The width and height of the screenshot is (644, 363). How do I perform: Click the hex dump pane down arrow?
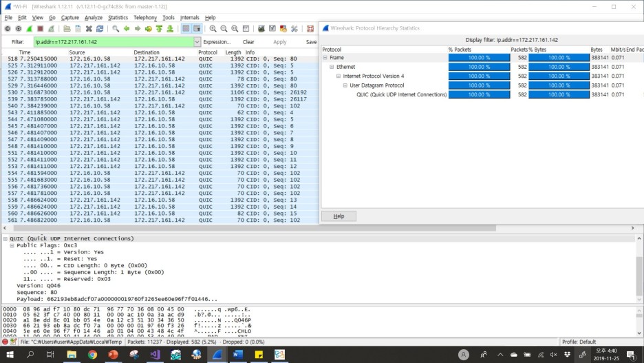[x=639, y=333]
